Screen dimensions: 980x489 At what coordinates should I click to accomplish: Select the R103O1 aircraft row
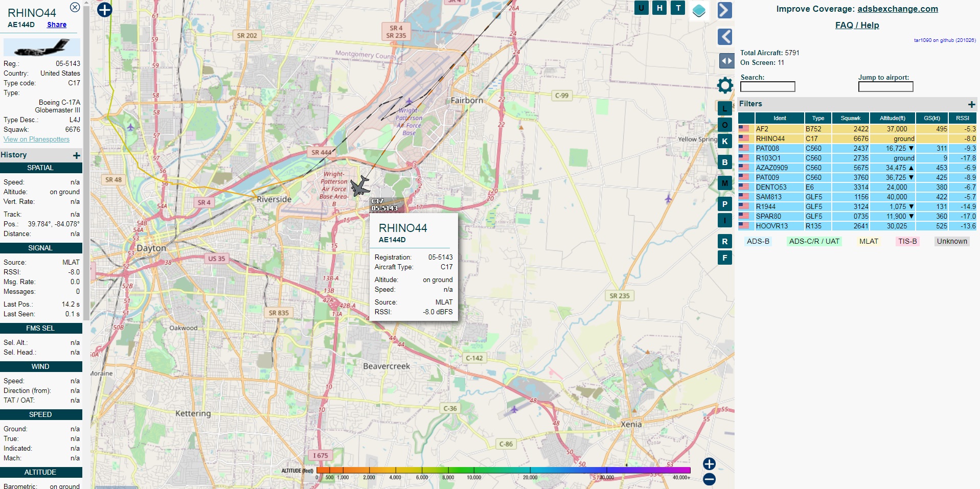(857, 158)
